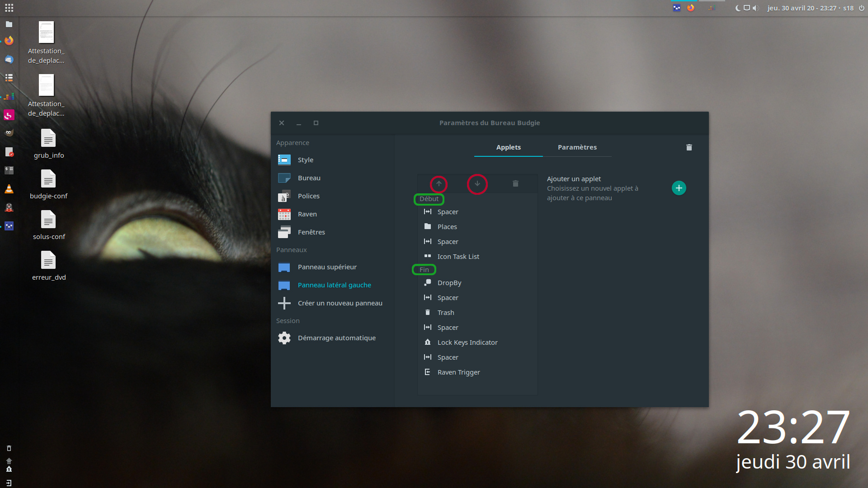Image resolution: width=868 pixels, height=488 pixels.
Task: Select the Icon Task List applet
Action: tap(458, 257)
